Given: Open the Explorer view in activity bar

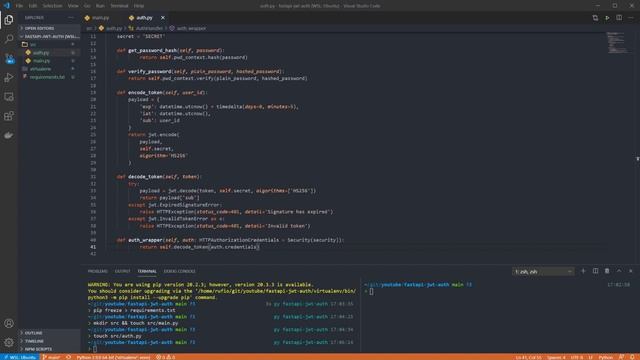Looking at the screenshot, I should 9,20.
